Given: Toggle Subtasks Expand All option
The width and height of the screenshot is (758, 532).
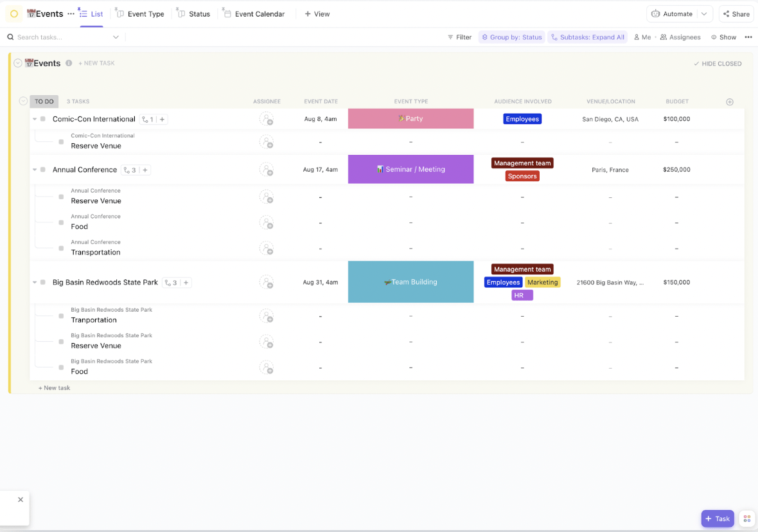Looking at the screenshot, I should click(x=587, y=37).
